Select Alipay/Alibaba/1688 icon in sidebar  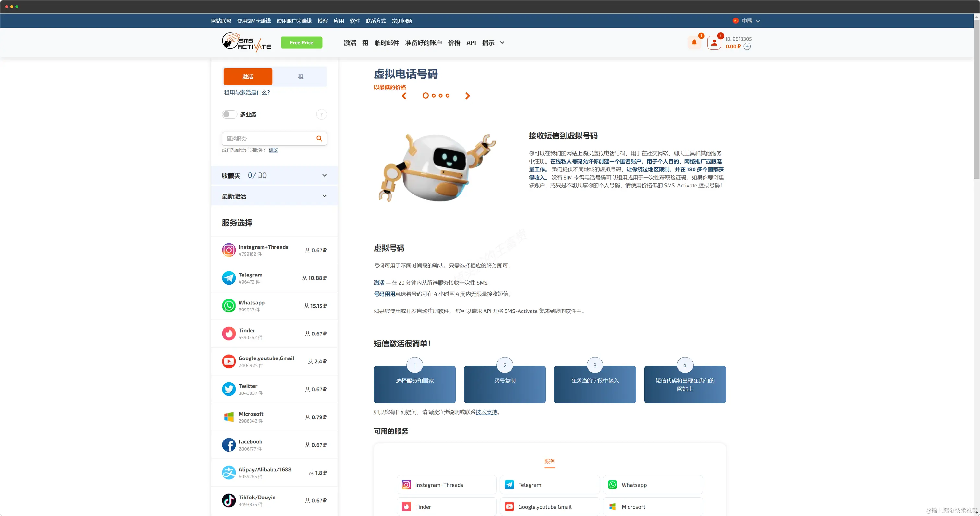point(229,472)
